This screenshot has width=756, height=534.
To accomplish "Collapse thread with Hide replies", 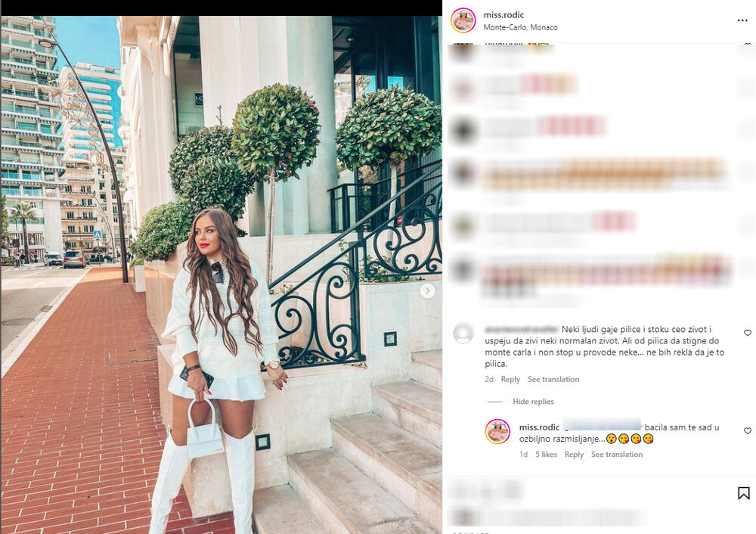I will tap(533, 402).
